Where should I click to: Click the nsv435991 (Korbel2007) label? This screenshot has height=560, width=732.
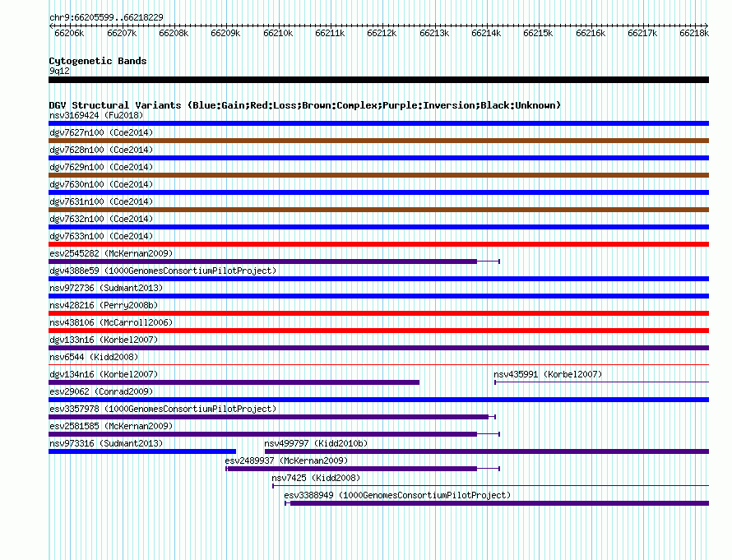[x=548, y=374]
